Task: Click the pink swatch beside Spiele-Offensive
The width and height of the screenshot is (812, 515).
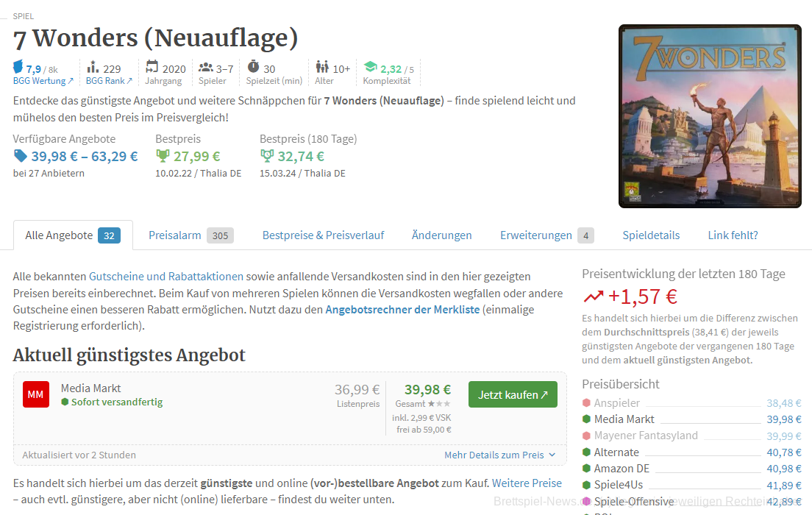Action: (x=585, y=501)
